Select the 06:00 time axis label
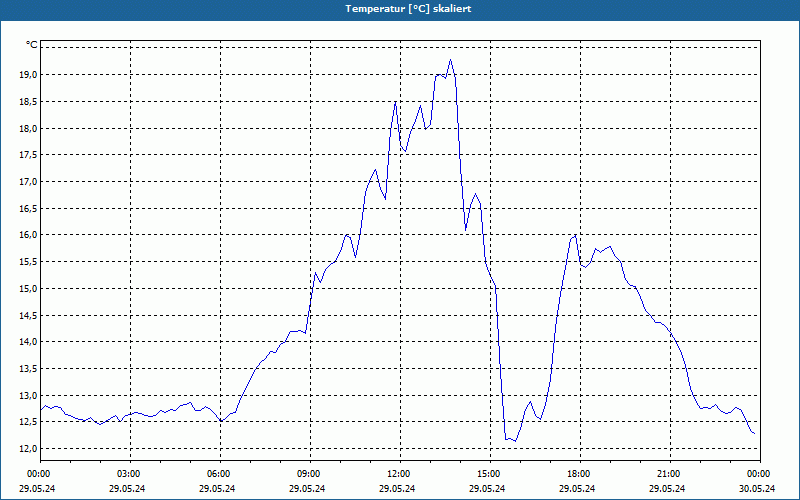This screenshot has width=800, height=500. tap(218, 474)
